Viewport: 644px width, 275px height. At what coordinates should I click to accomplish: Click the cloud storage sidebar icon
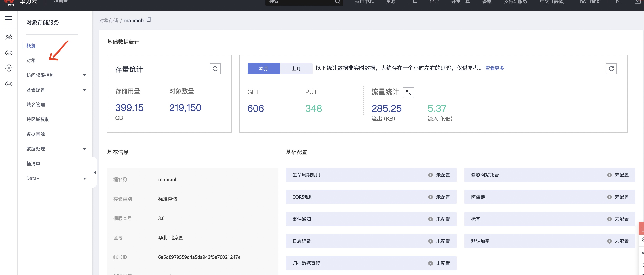(9, 84)
